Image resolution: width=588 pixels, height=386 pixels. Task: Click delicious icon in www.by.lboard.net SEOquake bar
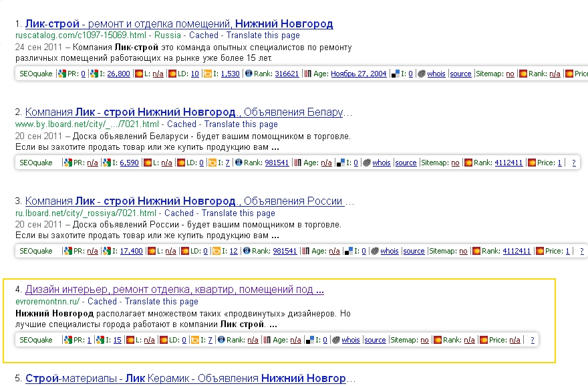click(341, 163)
